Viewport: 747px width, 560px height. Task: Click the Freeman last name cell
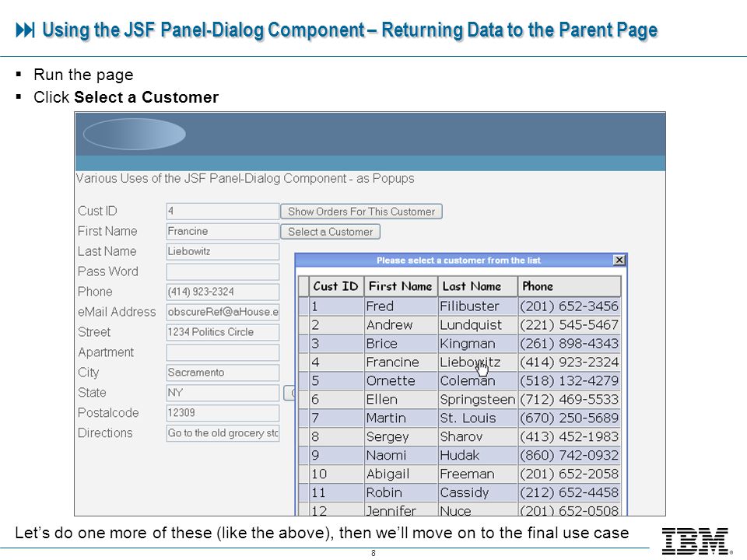[477, 474]
